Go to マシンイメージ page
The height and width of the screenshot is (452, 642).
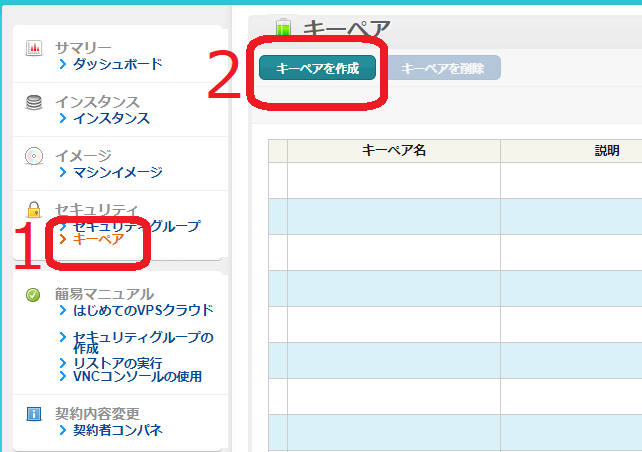pos(117,172)
